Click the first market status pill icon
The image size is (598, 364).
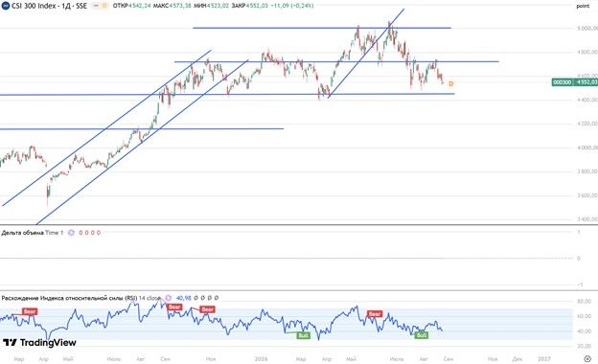pyautogui.click(x=97, y=6)
